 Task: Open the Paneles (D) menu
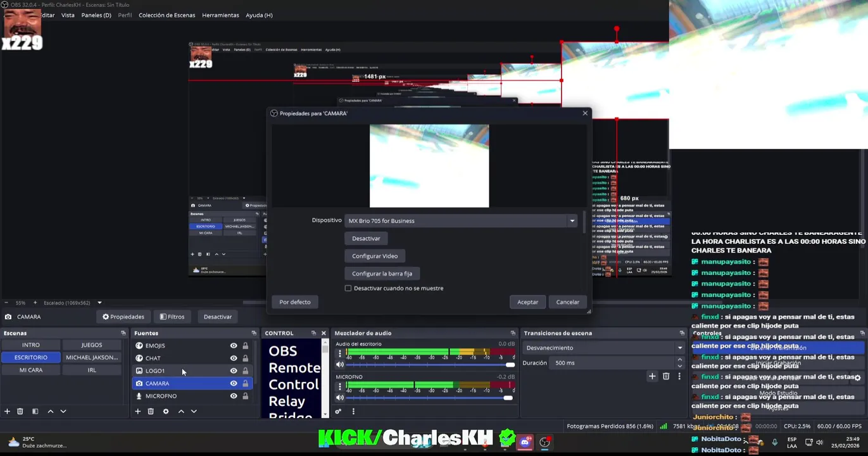(x=96, y=15)
